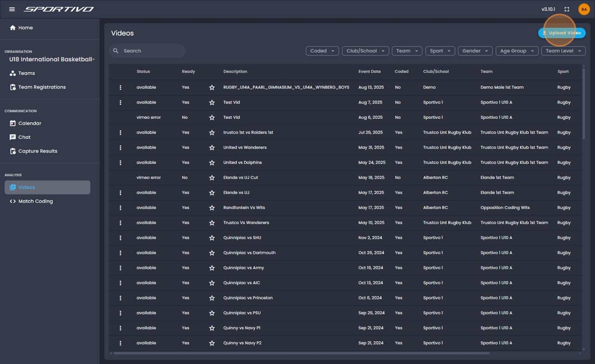Toggle star on Randfontein Vs Wits
The height and width of the screenshot is (364, 595).
click(212, 208)
